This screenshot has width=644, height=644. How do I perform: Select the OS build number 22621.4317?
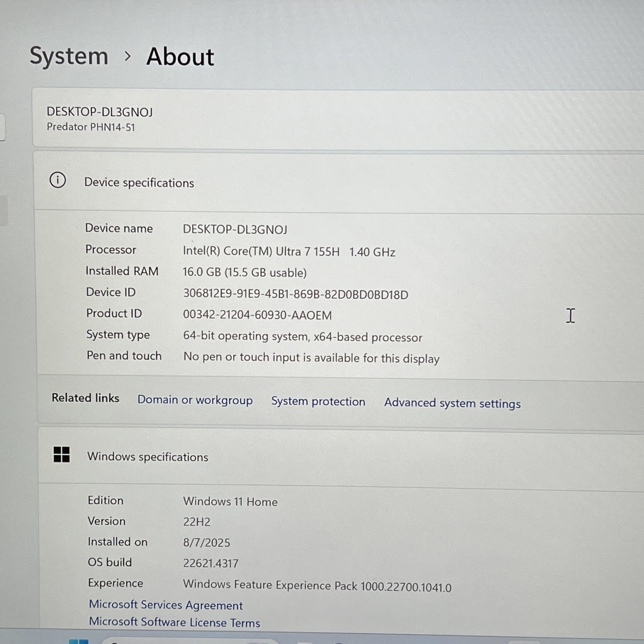pyautogui.click(x=211, y=563)
